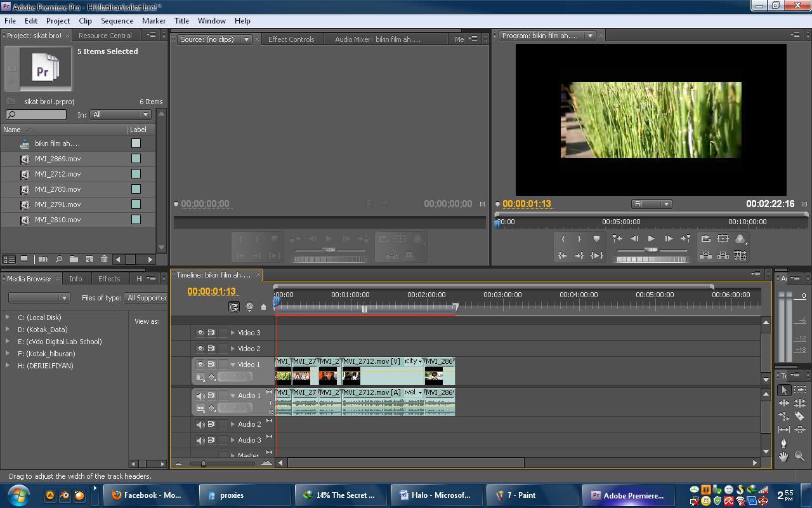Viewport: 812px width, 508px height.
Task: Click Set In Point in Program monitor
Action: tap(563, 239)
